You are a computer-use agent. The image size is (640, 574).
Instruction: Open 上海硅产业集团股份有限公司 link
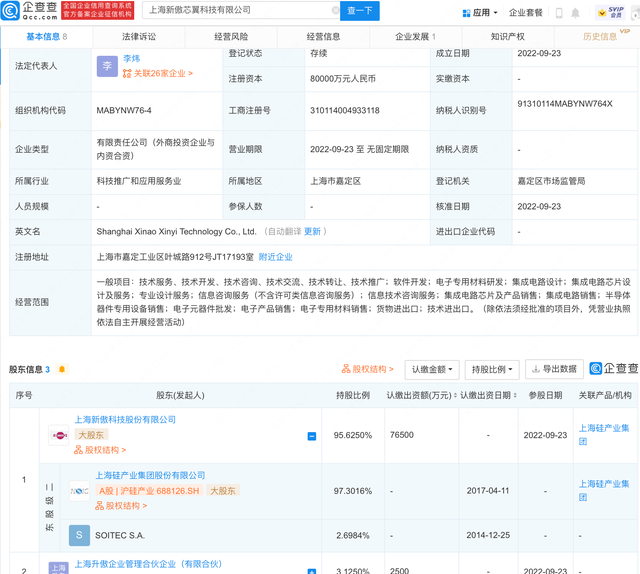(150, 476)
